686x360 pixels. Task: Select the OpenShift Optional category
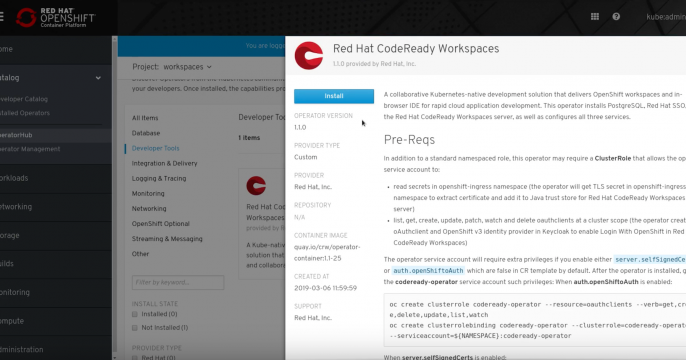pos(161,224)
